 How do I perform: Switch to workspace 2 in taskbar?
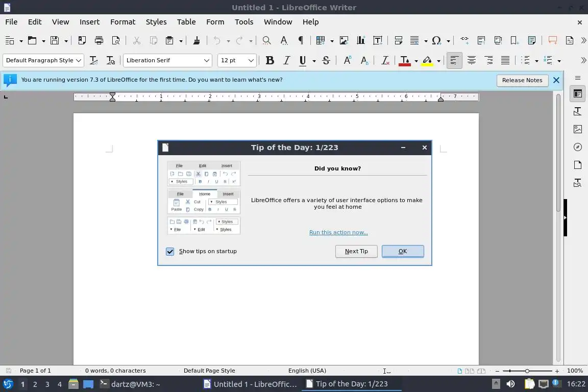35,384
